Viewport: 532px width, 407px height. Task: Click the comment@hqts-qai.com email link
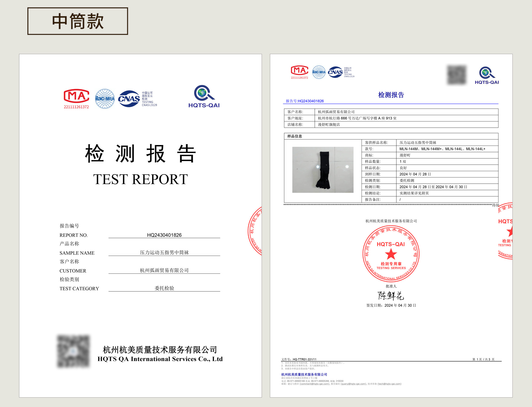tap(314, 384)
